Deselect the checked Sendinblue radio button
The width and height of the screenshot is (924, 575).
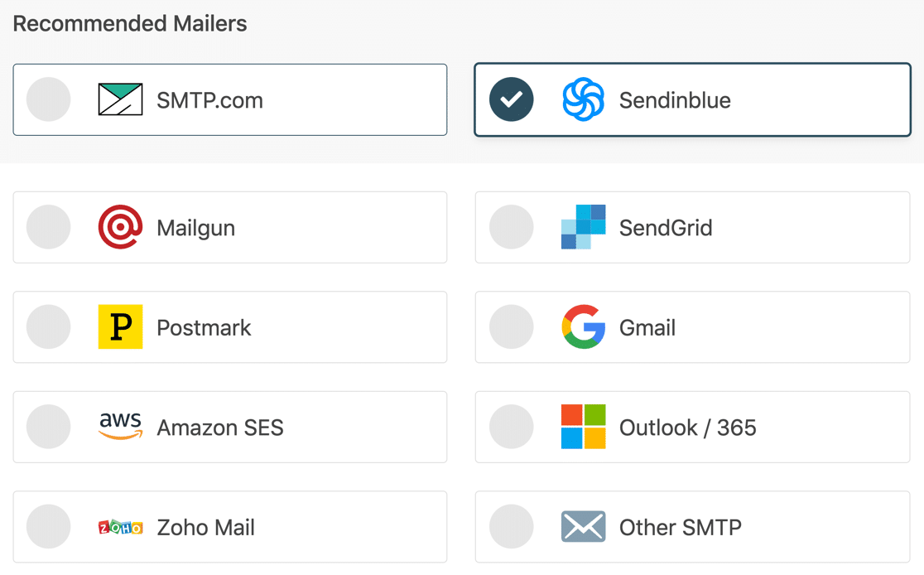coord(512,99)
